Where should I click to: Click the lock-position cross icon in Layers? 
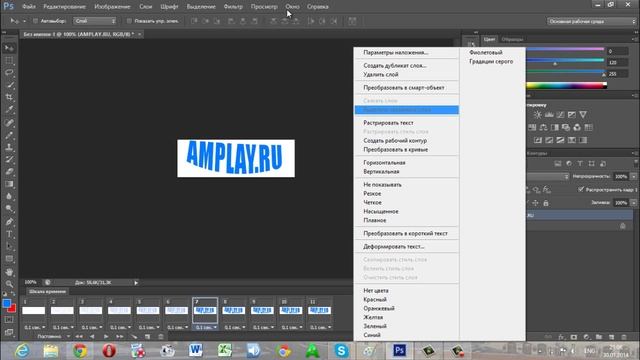[535, 203]
